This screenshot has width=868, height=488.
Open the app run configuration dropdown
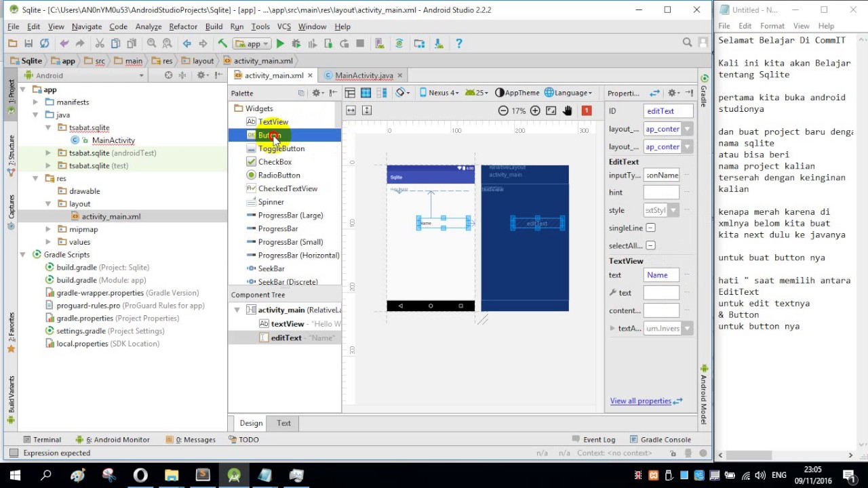click(252, 43)
